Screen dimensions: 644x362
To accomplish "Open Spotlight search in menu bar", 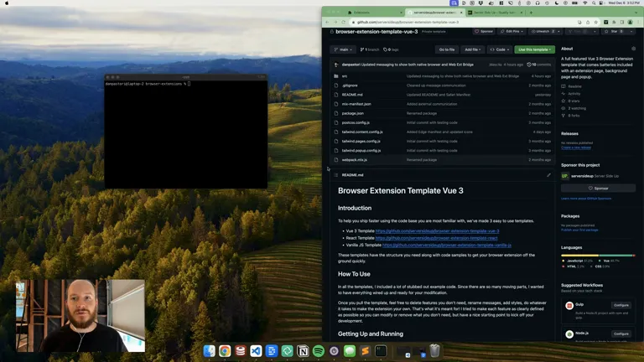I will click(594, 3).
